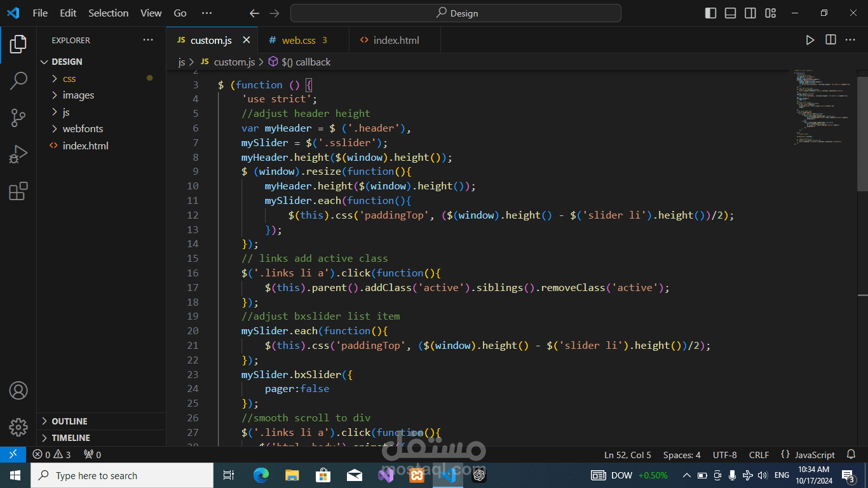Screen dimensions: 868x488
Task: Open Microsoft Store from the taskbar
Action: [x=323, y=475]
